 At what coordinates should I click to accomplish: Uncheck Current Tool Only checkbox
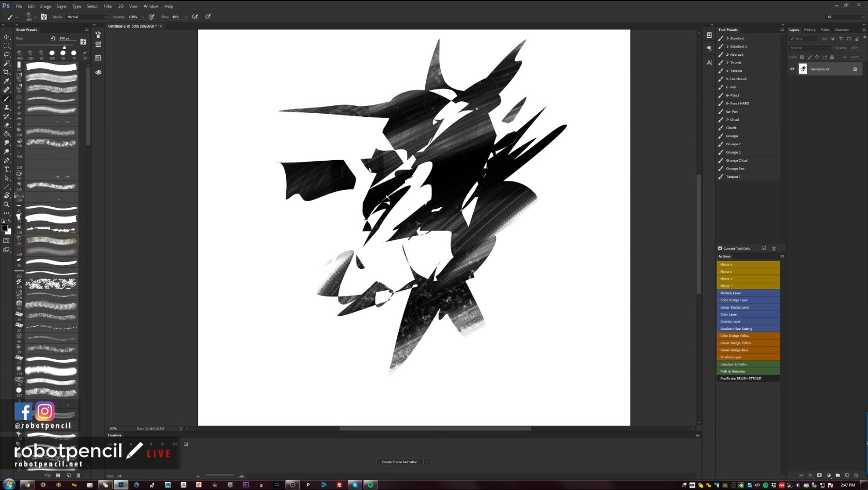[x=720, y=249]
